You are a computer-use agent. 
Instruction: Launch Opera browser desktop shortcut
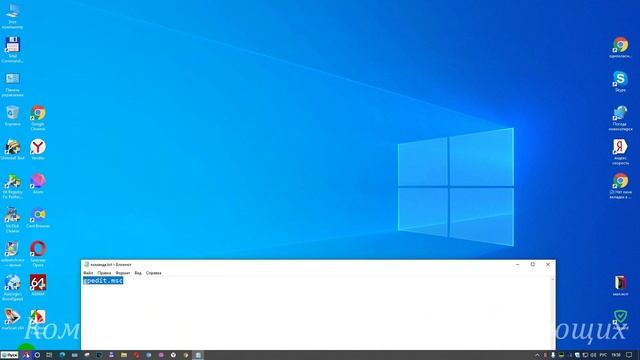click(x=38, y=253)
